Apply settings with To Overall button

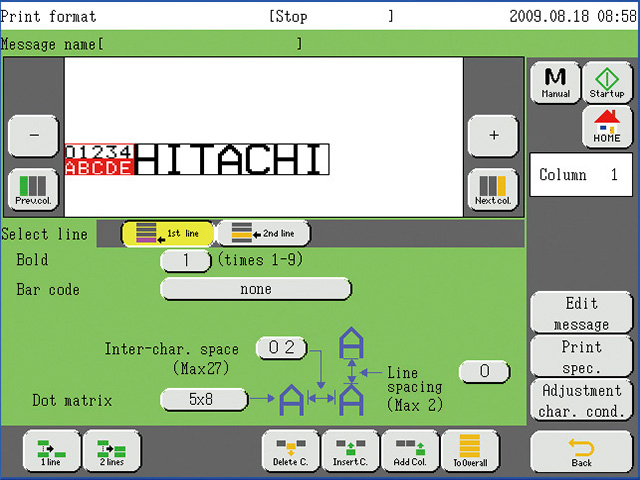point(470,451)
